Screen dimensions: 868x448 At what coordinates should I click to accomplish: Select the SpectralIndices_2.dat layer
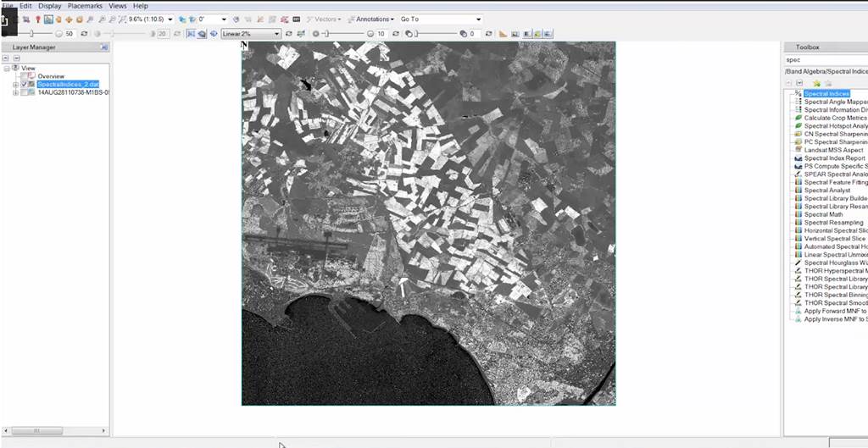(x=68, y=84)
